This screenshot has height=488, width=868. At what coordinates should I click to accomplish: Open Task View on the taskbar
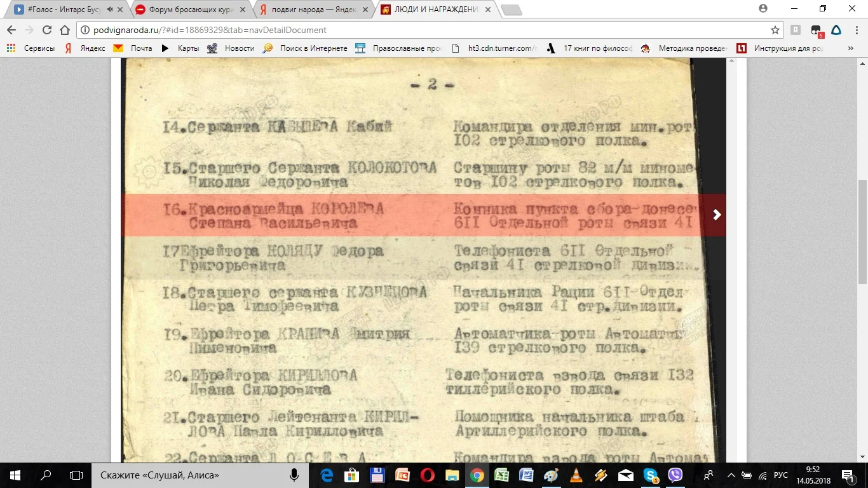pyautogui.click(x=76, y=475)
